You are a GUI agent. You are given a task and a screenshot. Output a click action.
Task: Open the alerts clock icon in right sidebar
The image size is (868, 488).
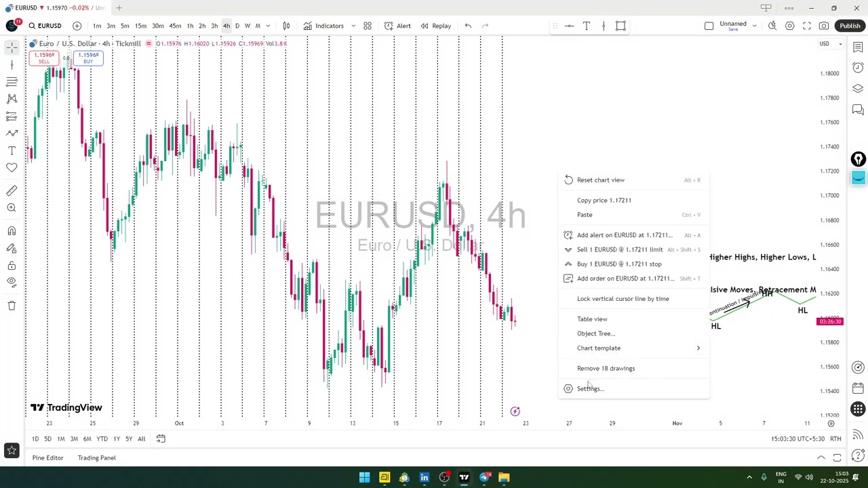pos(858,67)
